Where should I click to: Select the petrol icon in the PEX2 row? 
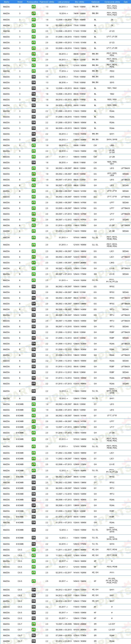coord(34,71)
